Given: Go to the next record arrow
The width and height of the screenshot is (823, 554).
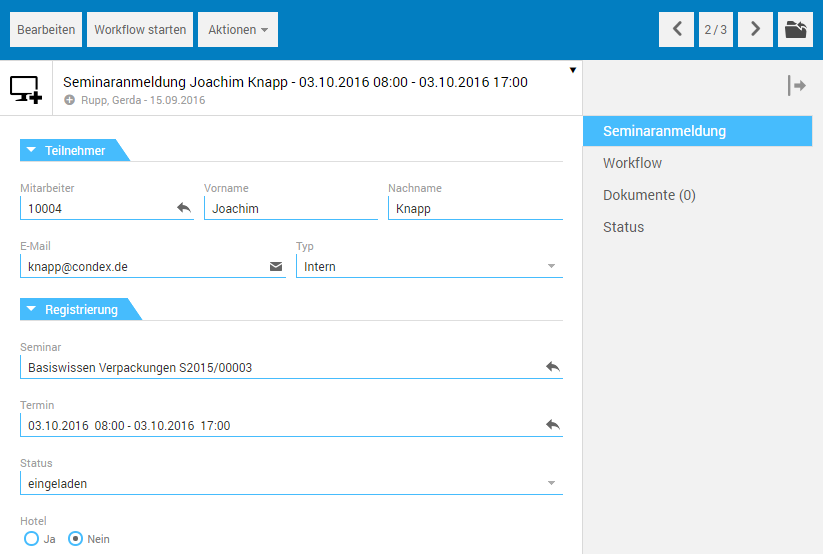Looking at the screenshot, I should [x=755, y=30].
